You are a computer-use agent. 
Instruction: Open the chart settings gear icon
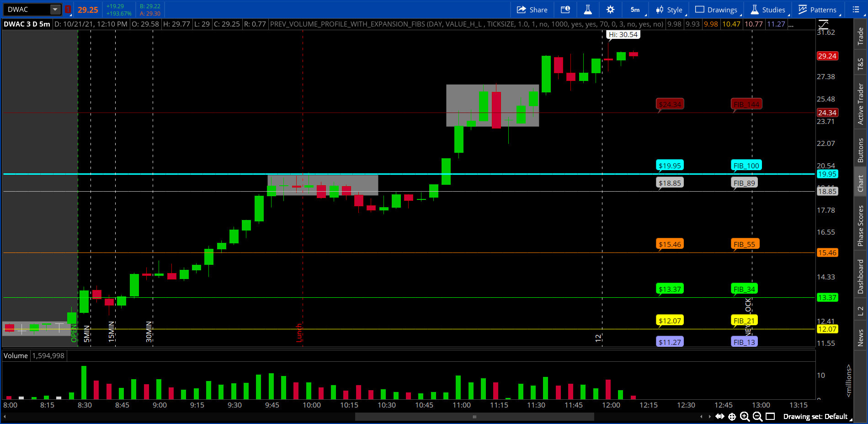(611, 9)
